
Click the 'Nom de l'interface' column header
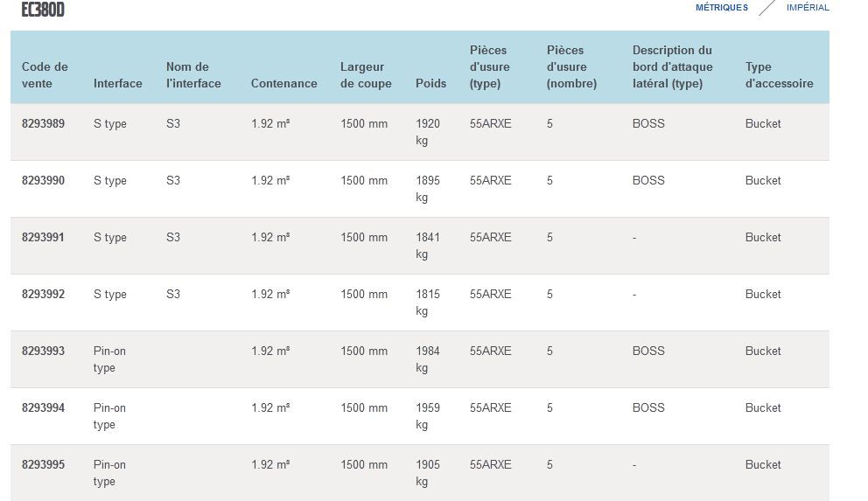(193, 75)
